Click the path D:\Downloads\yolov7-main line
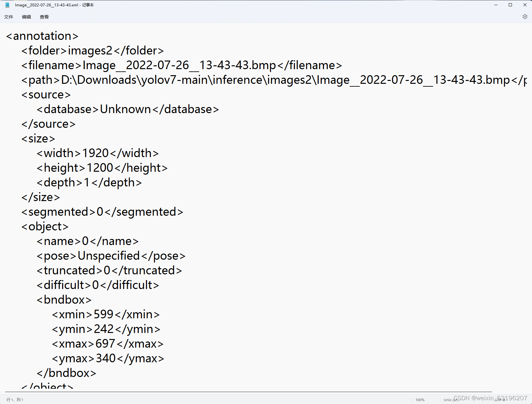 click(274, 80)
